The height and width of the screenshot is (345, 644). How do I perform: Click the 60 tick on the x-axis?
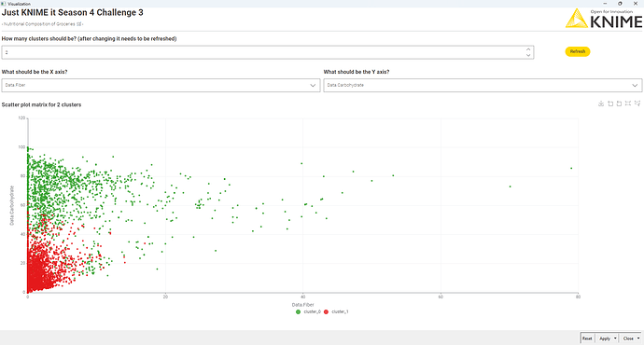(x=441, y=297)
